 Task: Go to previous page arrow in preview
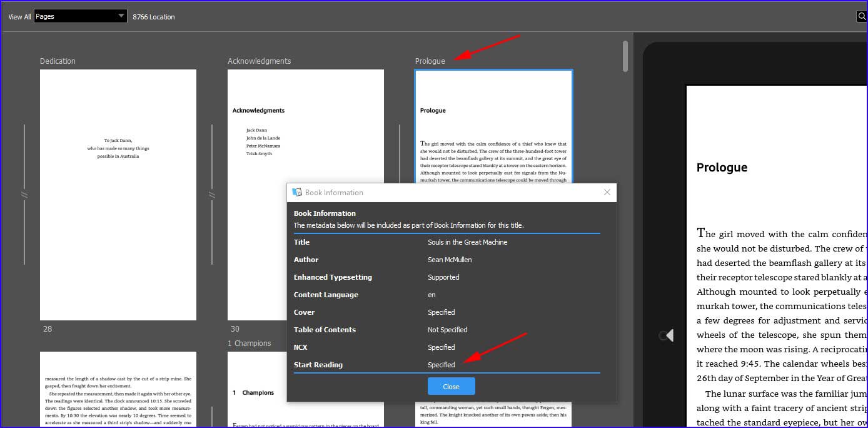(667, 336)
